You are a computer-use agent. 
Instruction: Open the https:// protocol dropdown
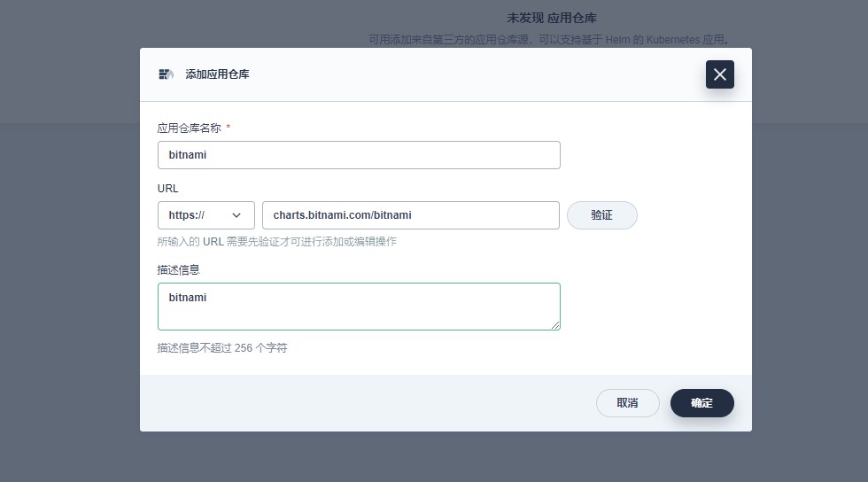click(205, 215)
